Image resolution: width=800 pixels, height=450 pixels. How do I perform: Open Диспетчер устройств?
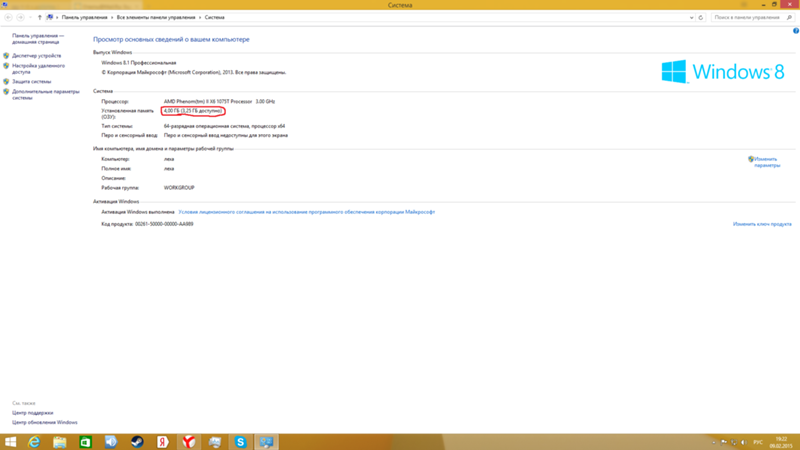point(37,56)
